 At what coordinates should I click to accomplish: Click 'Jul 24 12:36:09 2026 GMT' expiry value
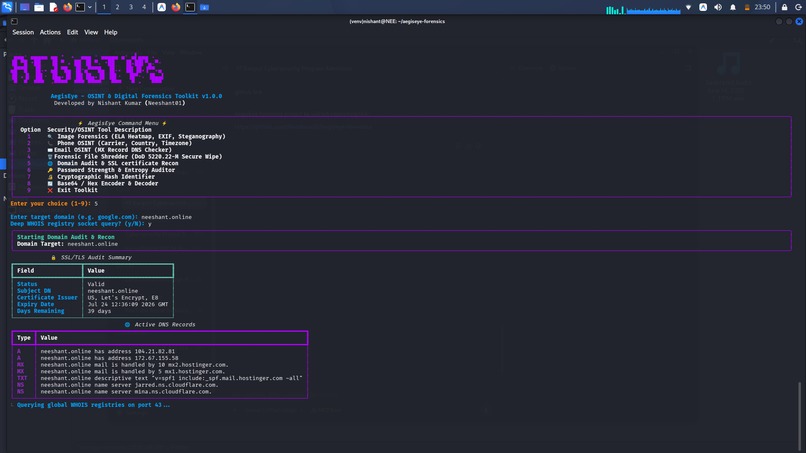[x=127, y=304]
